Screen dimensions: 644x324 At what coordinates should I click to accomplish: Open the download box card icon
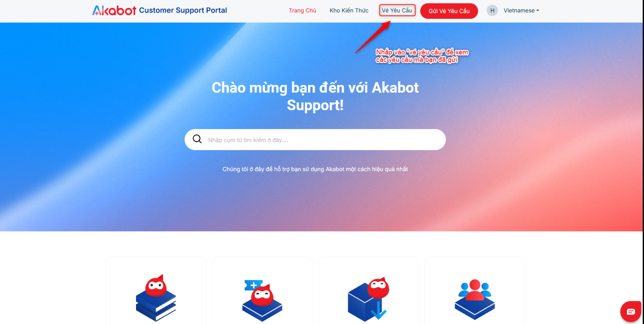(x=369, y=299)
